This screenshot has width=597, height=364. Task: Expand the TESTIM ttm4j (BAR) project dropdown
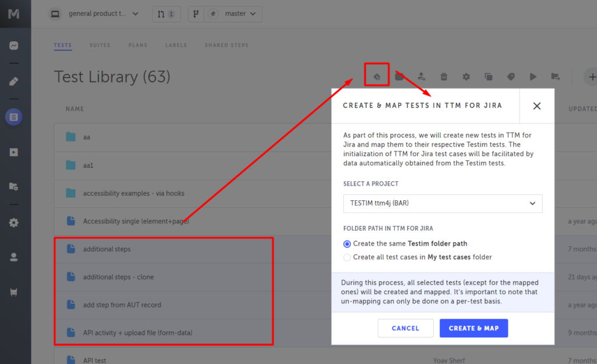(x=443, y=203)
